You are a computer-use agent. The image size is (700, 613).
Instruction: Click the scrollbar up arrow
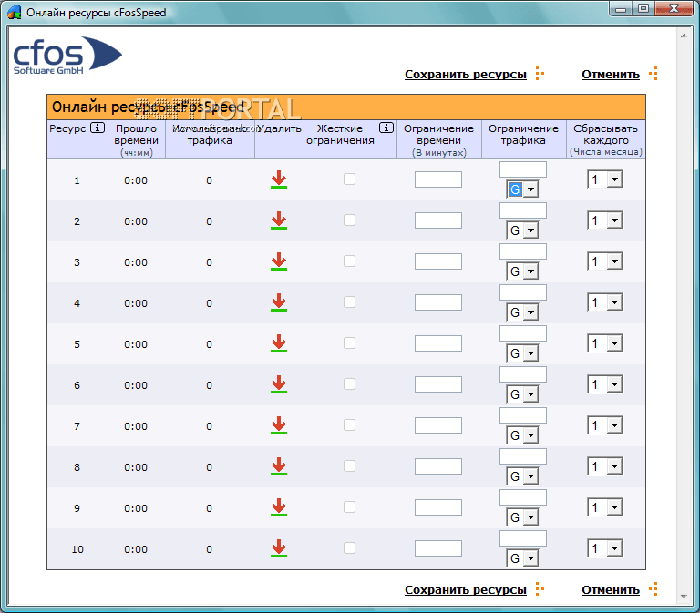[684, 36]
